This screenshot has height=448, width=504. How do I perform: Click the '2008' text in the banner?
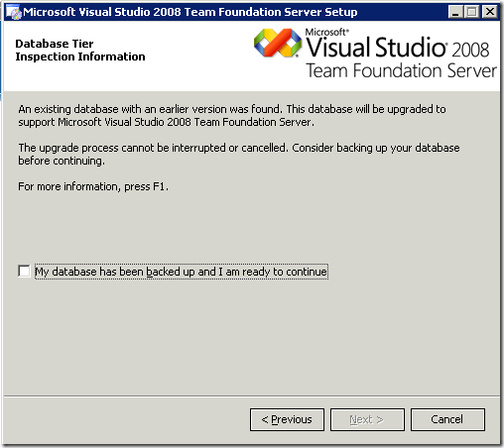click(470, 50)
